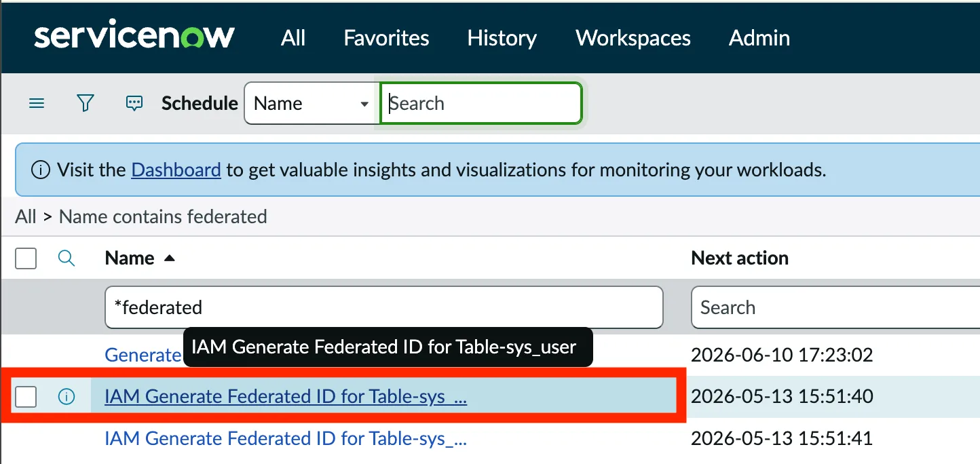Click the 2026-06-10 17:23:02 cell
This screenshot has height=464, width=980.
[782, 355]
